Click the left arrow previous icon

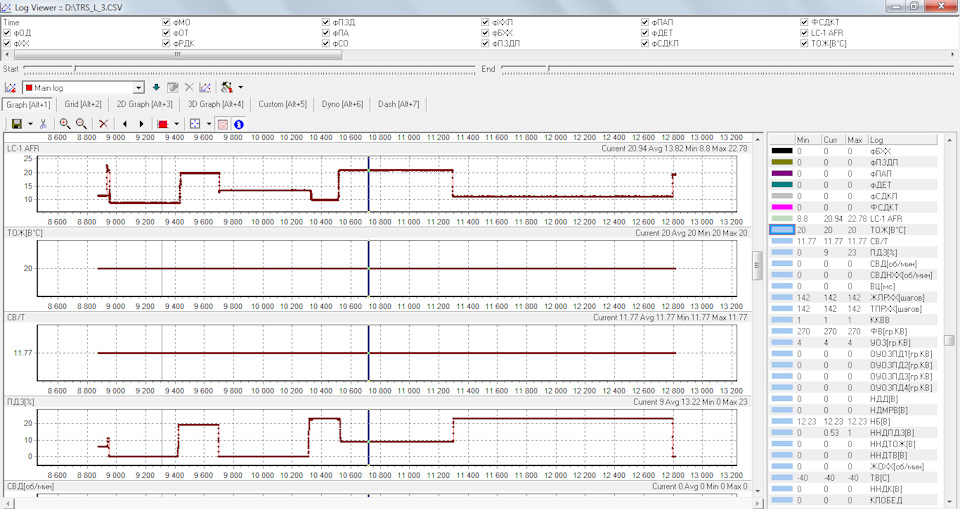coord(125,124)
